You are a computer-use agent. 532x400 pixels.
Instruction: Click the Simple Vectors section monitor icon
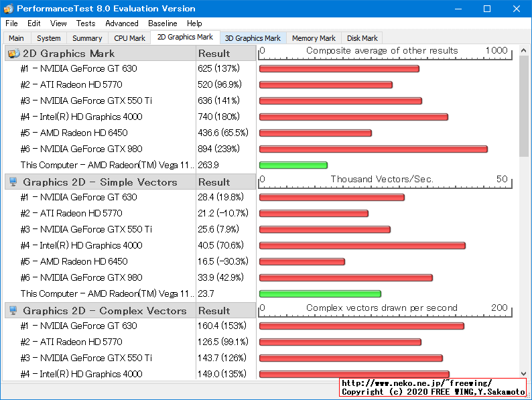13,182
